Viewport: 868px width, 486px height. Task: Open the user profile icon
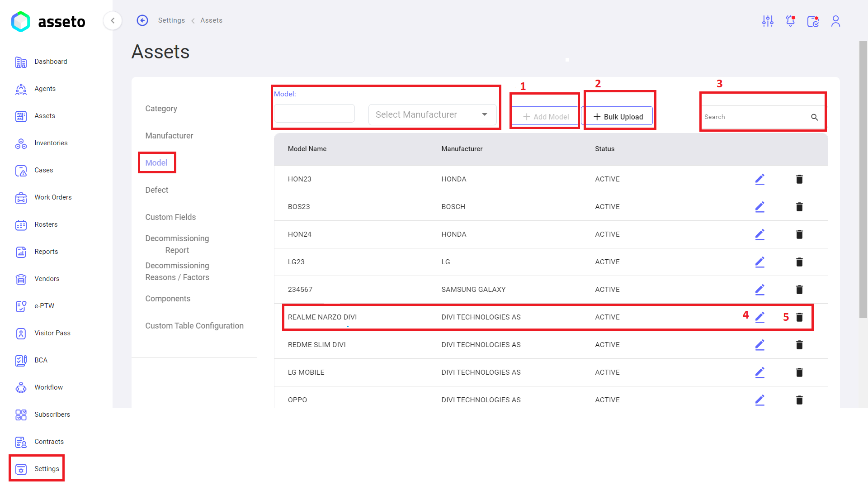835,21
